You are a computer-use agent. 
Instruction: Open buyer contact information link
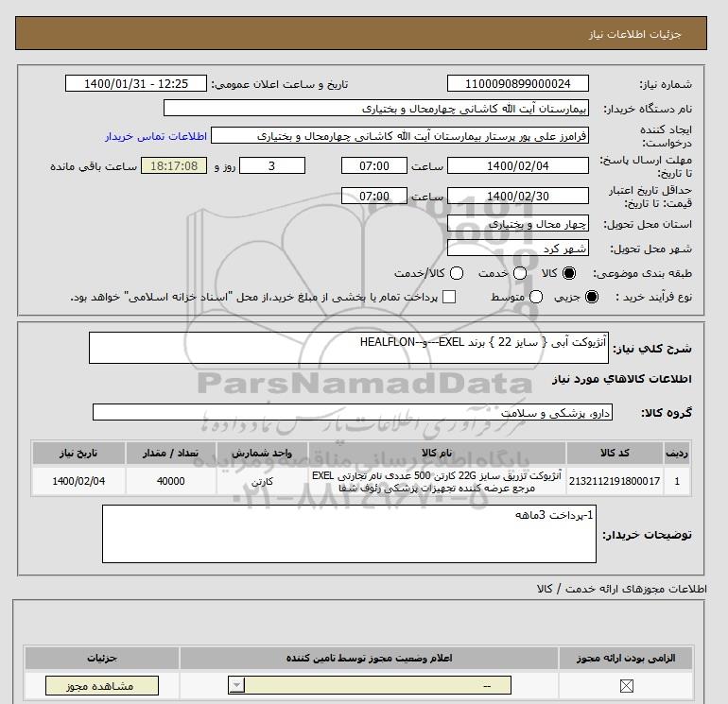tap(156, 136)
